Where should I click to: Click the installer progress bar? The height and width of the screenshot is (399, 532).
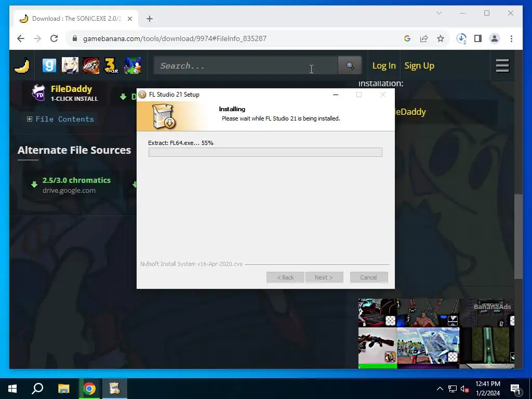(265, 152)
